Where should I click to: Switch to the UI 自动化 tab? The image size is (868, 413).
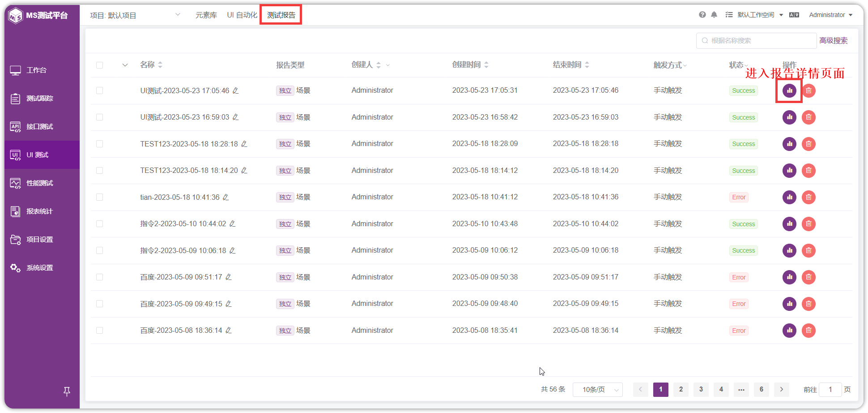(x=242, y=14)
